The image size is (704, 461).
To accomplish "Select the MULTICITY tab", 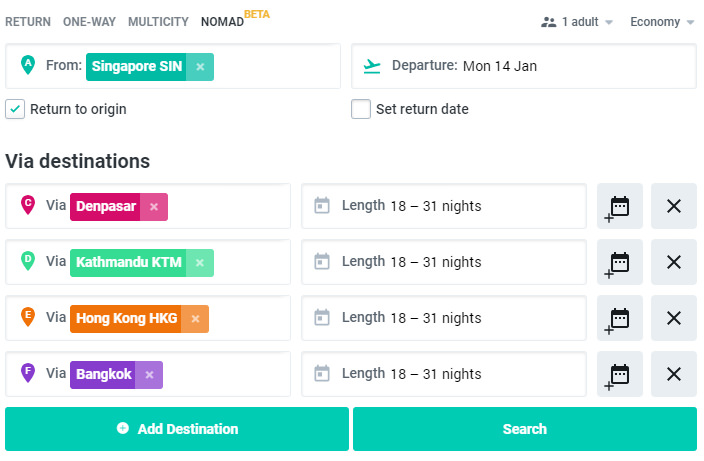I will click(158, 21).
